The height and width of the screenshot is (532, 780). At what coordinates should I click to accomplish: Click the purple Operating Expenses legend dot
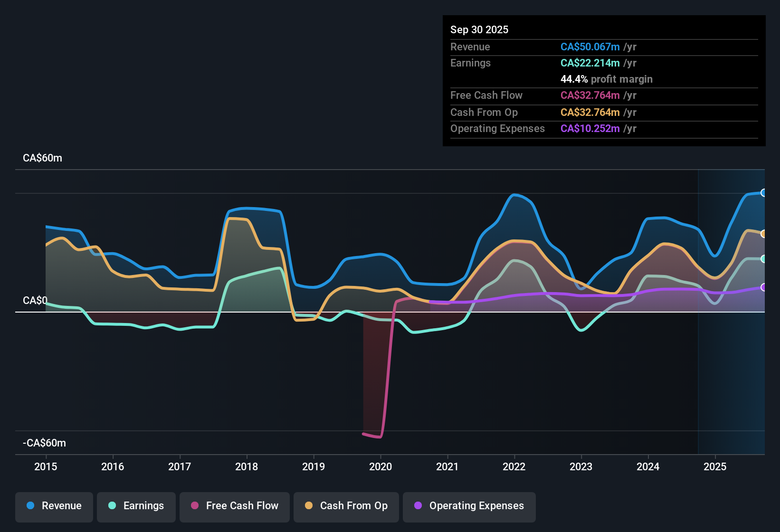(418, 506)
